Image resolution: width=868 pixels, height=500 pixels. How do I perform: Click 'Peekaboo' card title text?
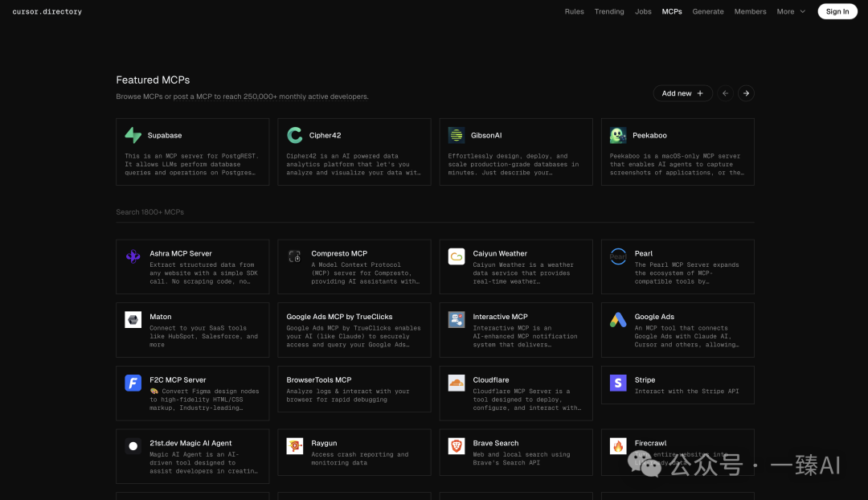(x=649, y=135)
